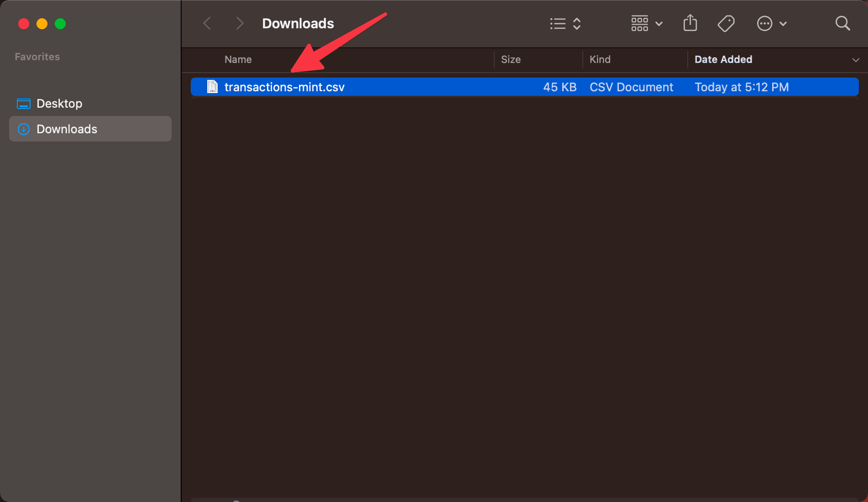Click the Downloads arrow icon in sidebar
Screen dimensions: 868x502
24,129
